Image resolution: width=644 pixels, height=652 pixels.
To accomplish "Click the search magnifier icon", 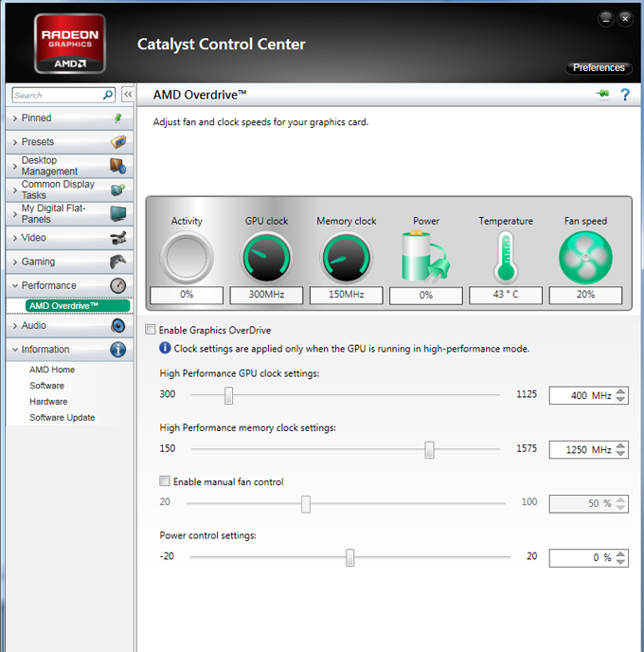I will tap(108, 95).
